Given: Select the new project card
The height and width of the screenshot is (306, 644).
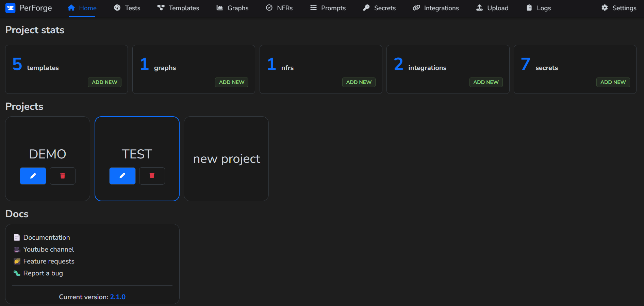Looking at the screenshot, I should pos(226,159).
